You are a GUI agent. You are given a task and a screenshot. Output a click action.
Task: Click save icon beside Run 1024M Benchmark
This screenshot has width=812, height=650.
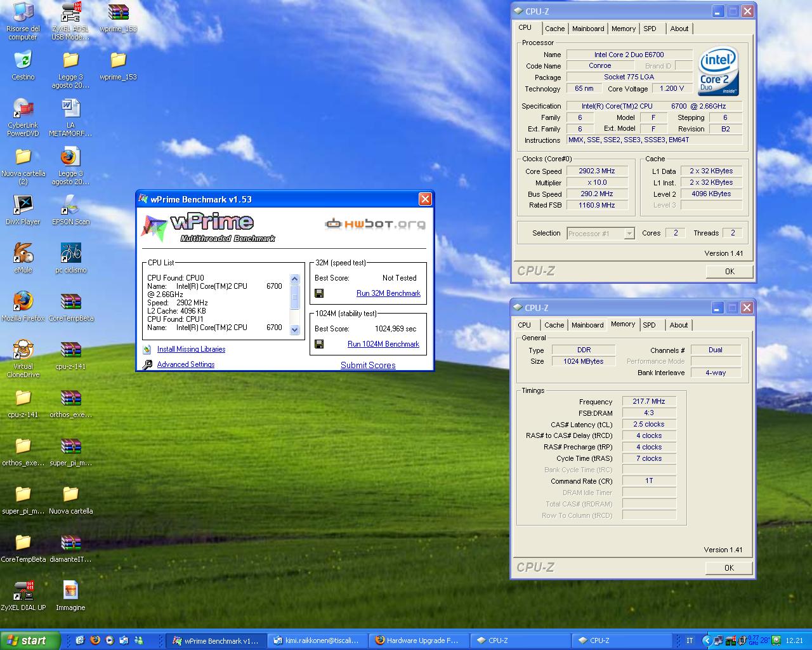tap(319, 344)
